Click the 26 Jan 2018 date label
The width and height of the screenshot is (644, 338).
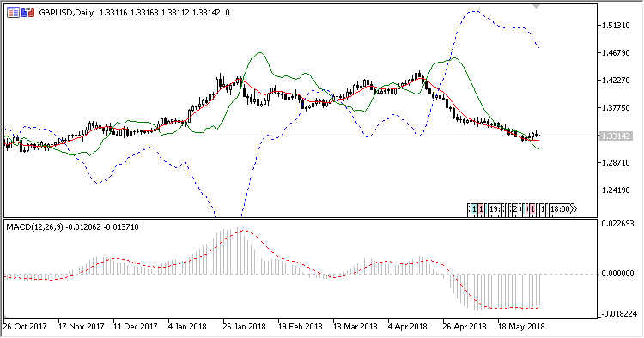[244, 327]
